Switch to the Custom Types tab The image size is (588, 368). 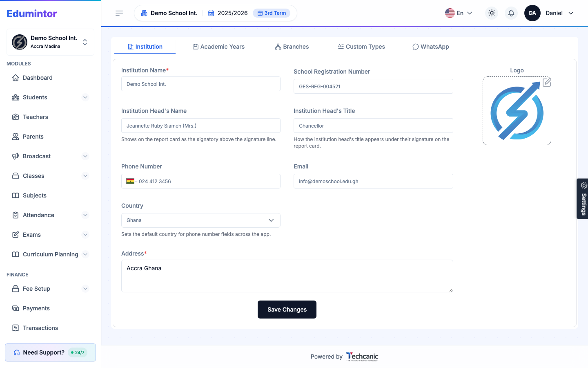click(x=361, y=47)
